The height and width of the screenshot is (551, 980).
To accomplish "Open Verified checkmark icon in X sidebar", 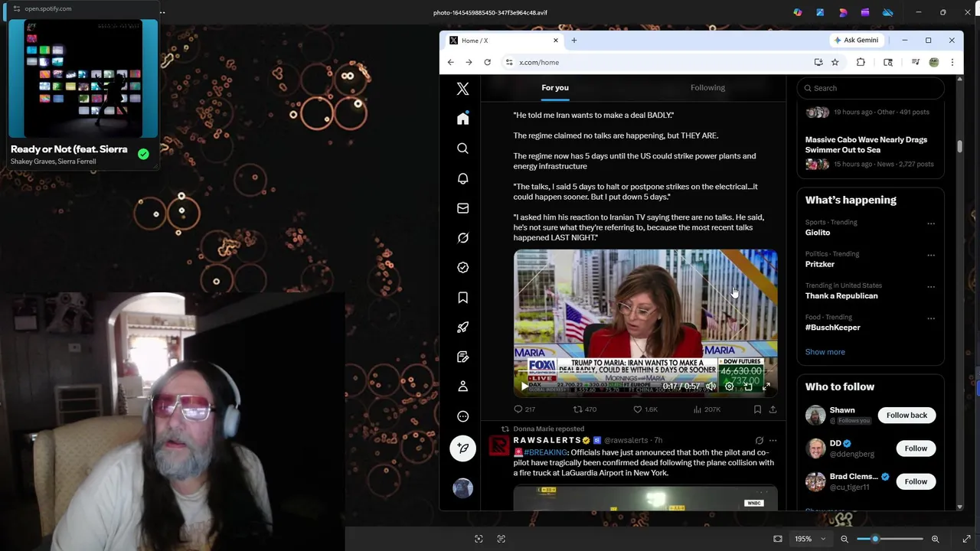I will [462, 268].
